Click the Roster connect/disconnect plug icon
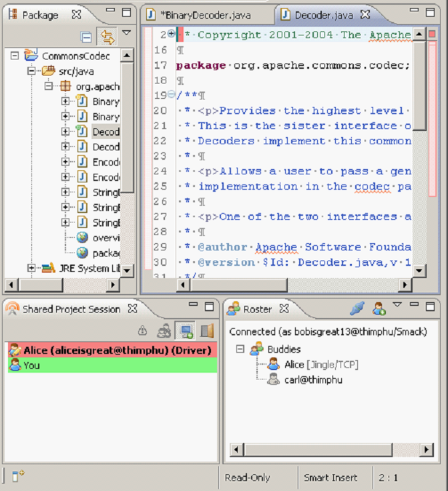448x491 pixels. (x=357, y=309)
